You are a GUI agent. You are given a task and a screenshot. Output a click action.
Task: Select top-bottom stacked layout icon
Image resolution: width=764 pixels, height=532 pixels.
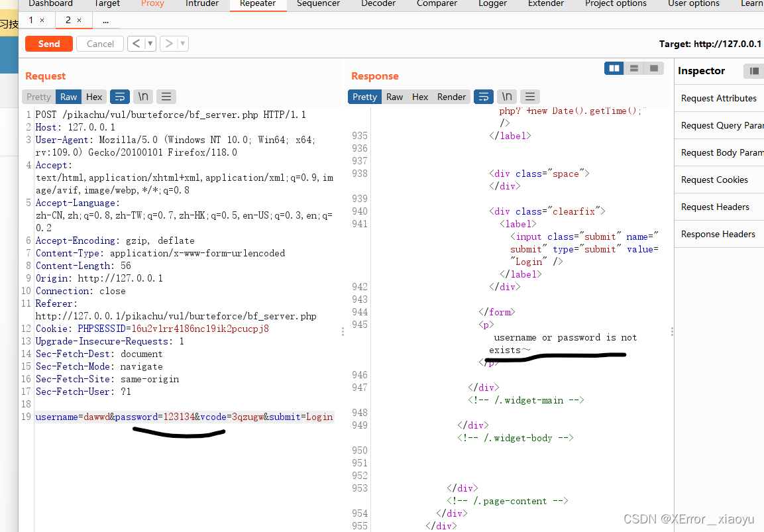[634, 68]
